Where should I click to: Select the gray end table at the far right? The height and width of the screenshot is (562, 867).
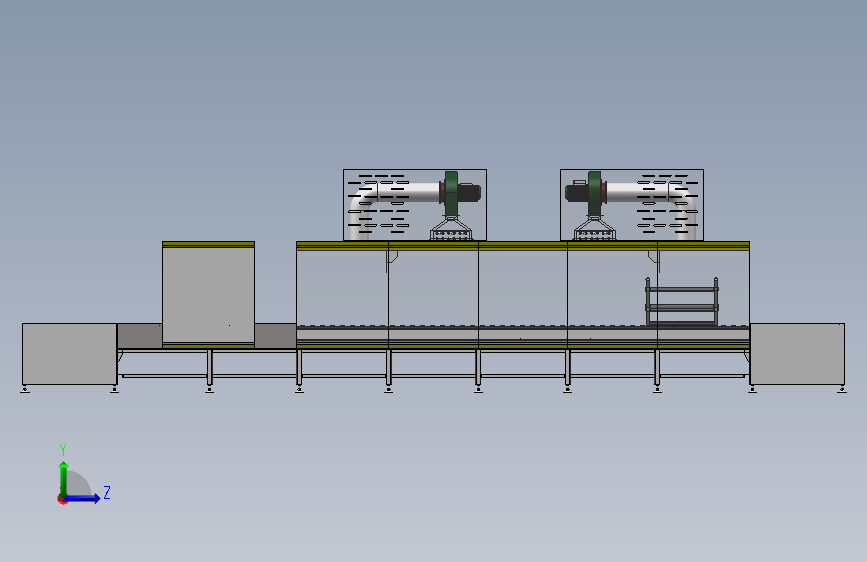[797, 354]
